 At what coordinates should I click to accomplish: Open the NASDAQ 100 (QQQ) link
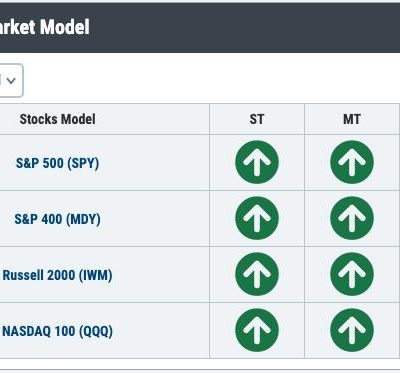tap(57, 331)
